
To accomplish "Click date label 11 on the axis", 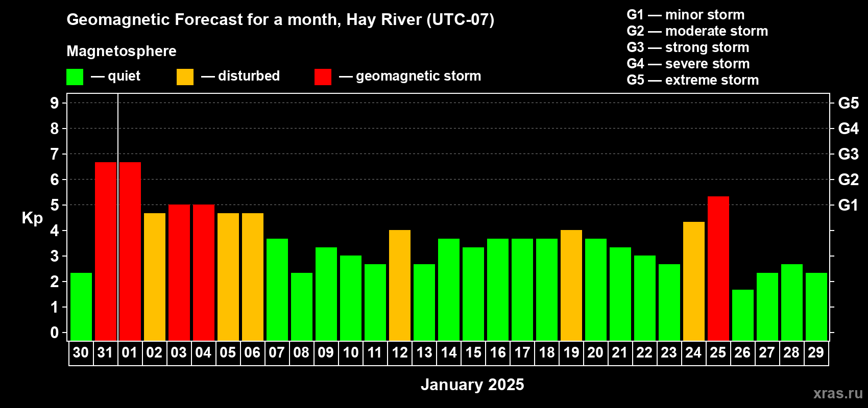I will 375,352.
